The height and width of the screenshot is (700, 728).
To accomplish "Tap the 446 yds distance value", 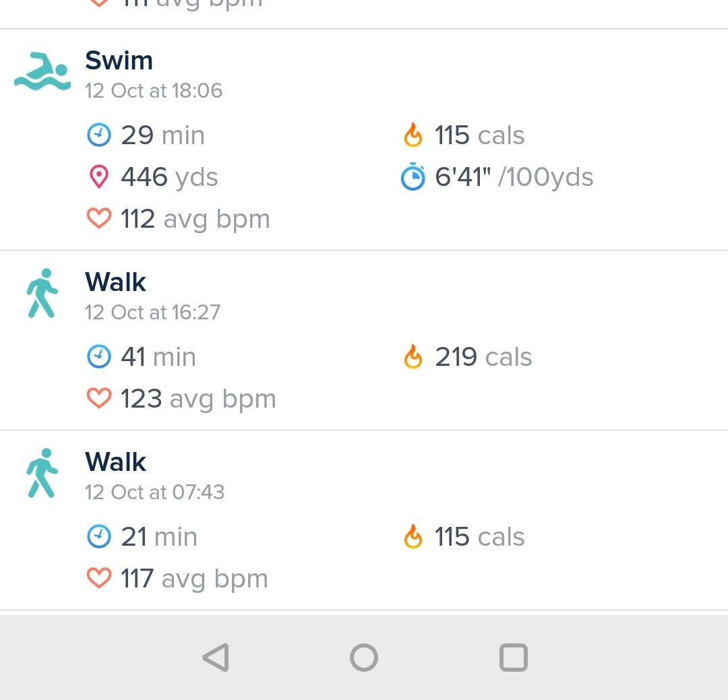I will click(x=169, y=177).
